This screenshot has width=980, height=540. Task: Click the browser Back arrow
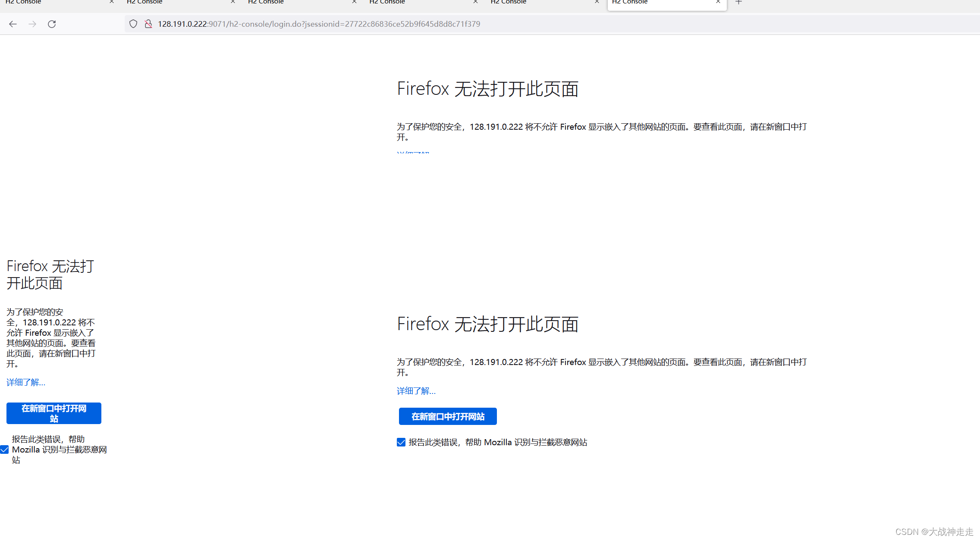point(13,24)
